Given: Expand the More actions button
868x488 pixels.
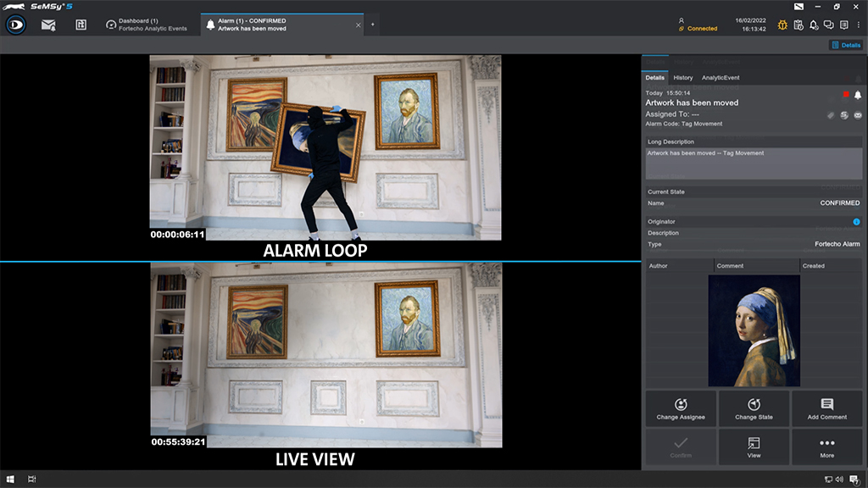Looking at the screenshot, I should 826,446.
